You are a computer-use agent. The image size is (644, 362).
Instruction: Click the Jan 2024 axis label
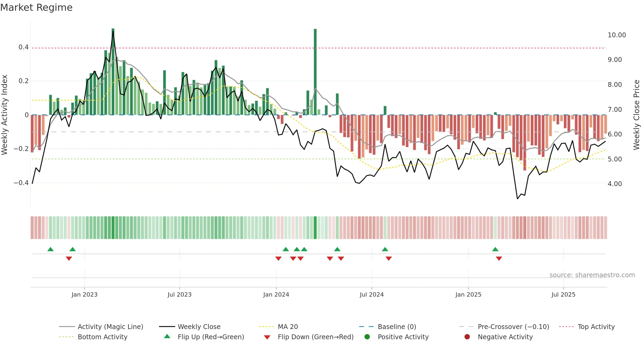click(276, 295)
